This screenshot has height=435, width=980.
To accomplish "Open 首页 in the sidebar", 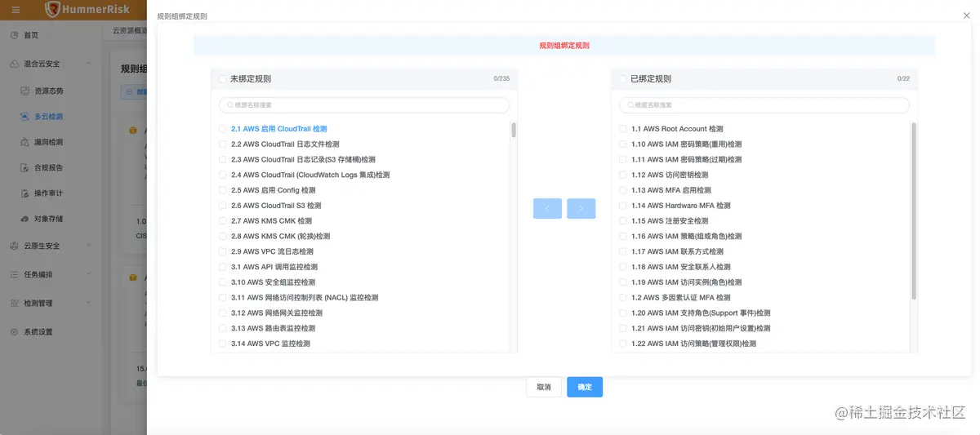I will [31, 35].
